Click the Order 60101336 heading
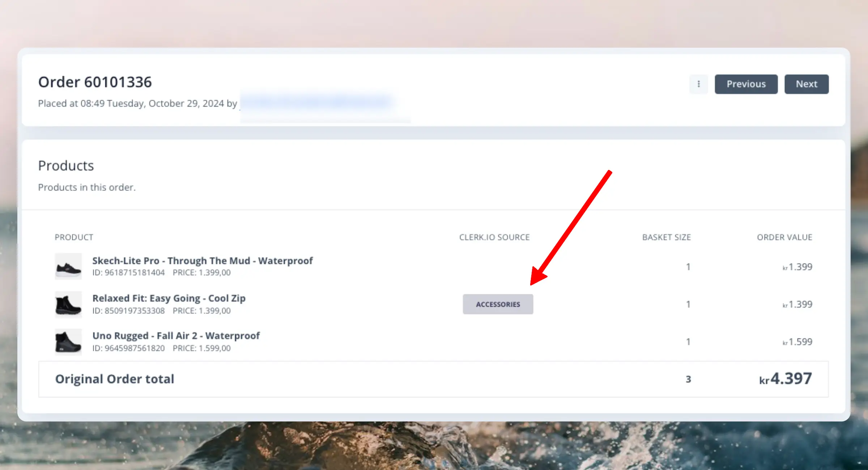868x470 pixels. pos(95,82)
